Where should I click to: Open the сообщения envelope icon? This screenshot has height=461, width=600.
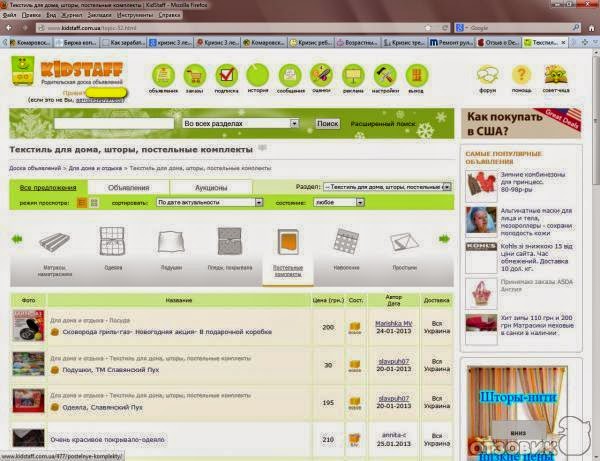290,75
